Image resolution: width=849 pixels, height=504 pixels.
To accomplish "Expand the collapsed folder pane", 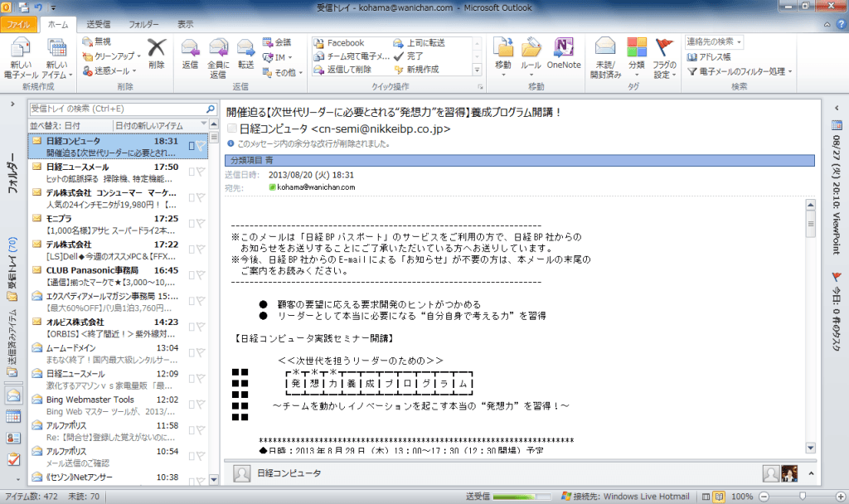I will [12, 104].
